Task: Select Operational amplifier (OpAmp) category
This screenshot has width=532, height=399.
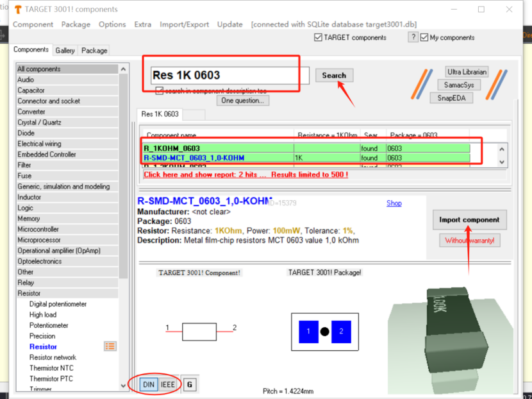Action: [x=67, y=251]
